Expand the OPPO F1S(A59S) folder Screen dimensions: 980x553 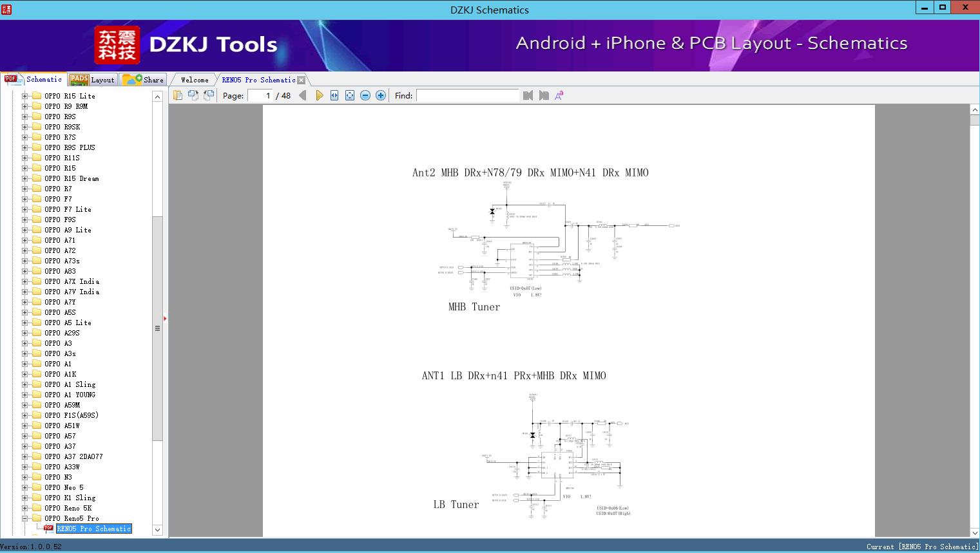pos(24,415)
